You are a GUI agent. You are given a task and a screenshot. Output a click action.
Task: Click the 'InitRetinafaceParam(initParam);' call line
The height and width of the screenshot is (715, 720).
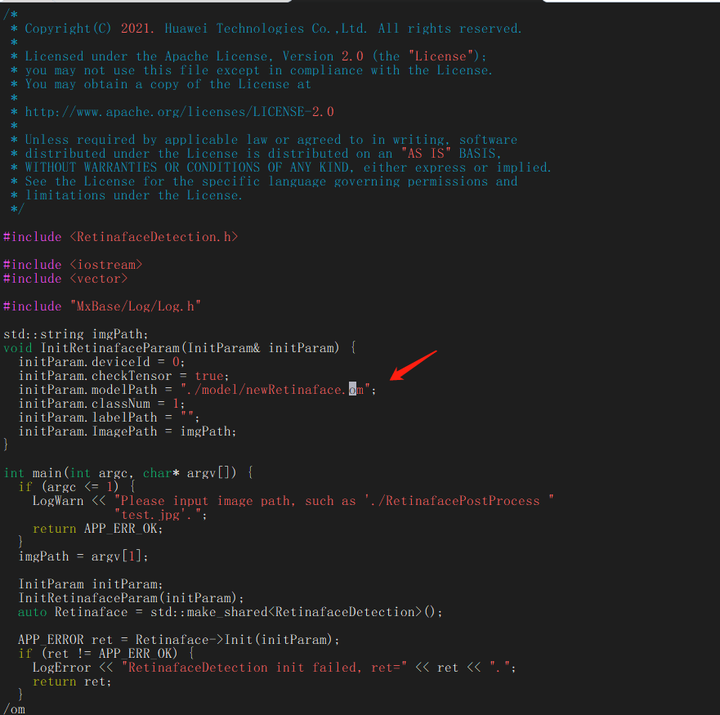point(131,598)
